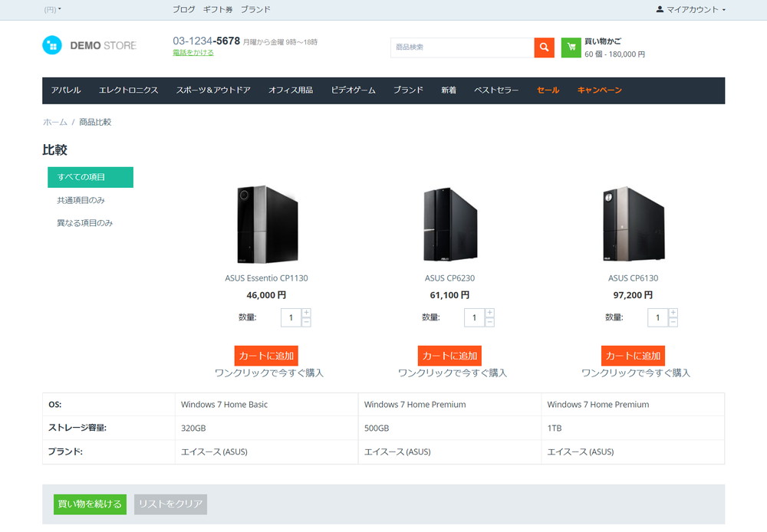This screenshot has width=767, height=532.
Task: Open the 買い物かご cart summary
Action: point(614,48)
